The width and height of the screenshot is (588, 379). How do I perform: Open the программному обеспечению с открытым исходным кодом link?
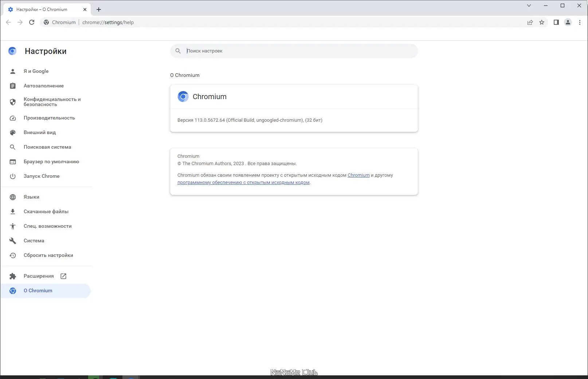(243, 183)
